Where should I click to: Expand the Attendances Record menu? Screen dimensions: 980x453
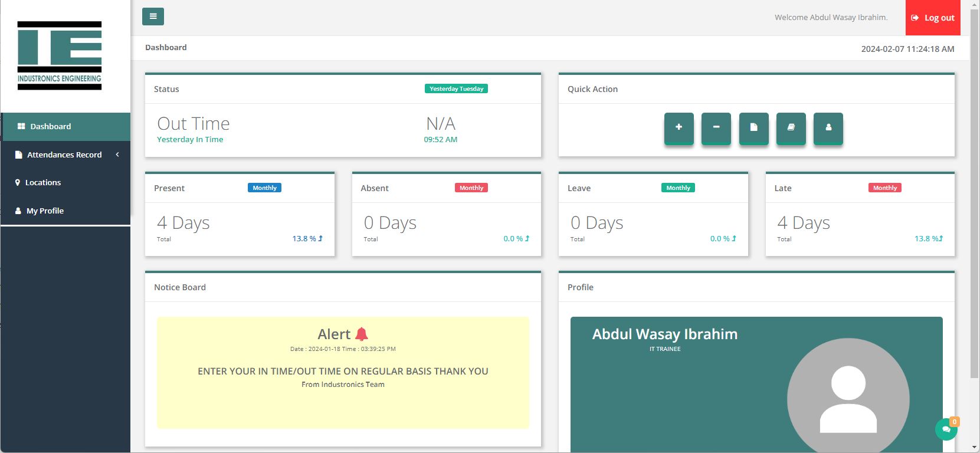pyautogui.click(x=65, y=155)
